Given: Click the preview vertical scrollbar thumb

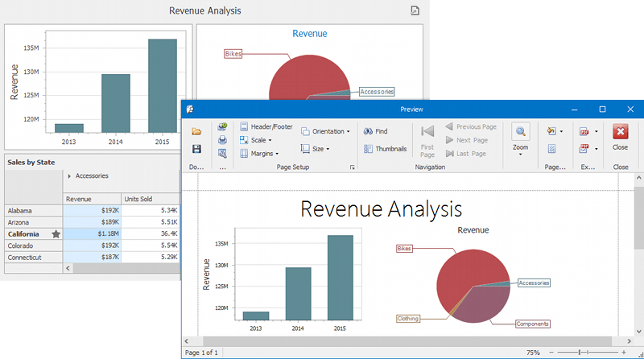Looking at the screenshot, I should [638, 217].
